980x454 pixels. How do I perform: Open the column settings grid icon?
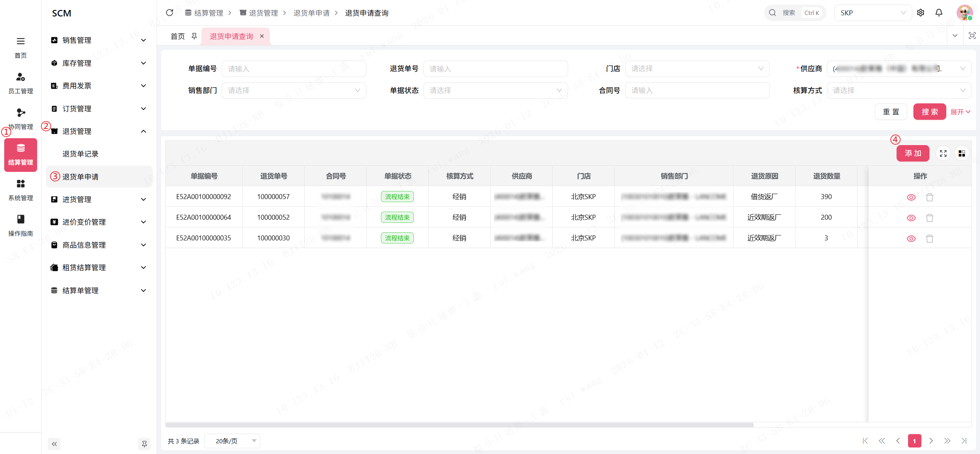(962, 154)
